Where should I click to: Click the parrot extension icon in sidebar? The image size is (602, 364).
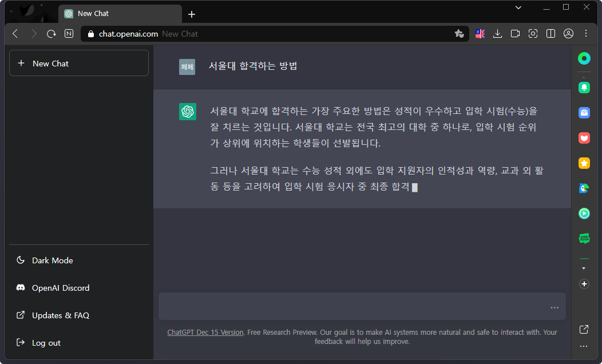click(x=584, y=187)
